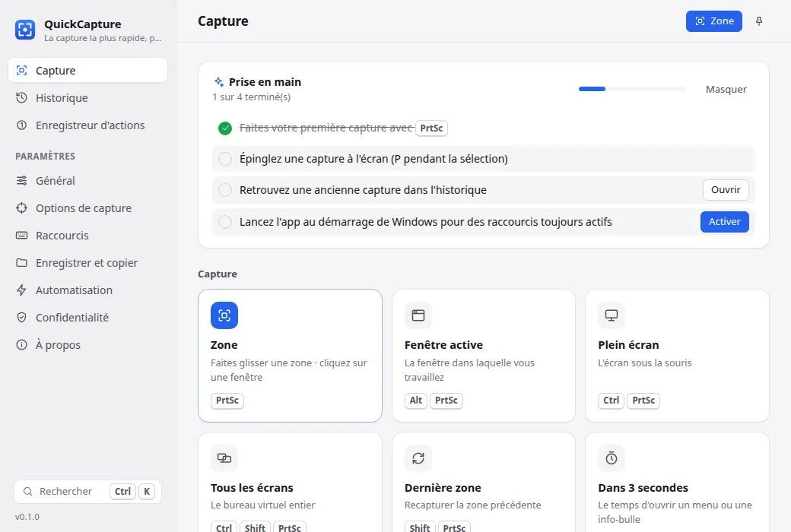Click the PrtSc key in Zone card

click(227, 401)
